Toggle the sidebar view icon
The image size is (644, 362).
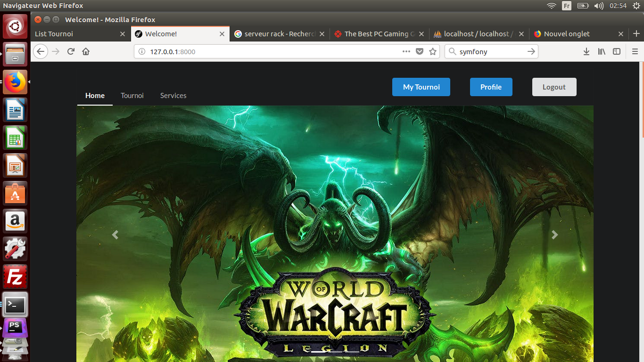click(x=617, y=51)
